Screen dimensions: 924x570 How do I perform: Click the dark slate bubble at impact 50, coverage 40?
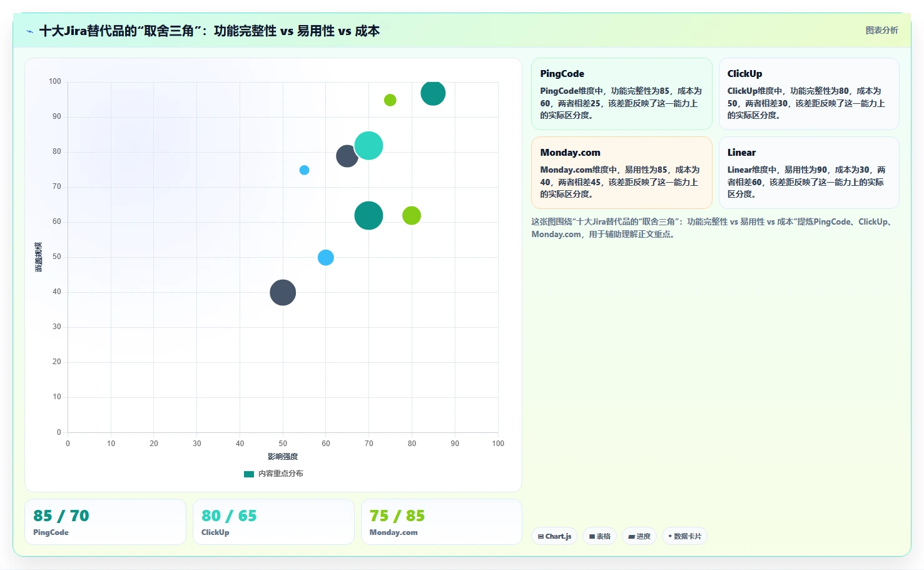(x=283, y=292)
